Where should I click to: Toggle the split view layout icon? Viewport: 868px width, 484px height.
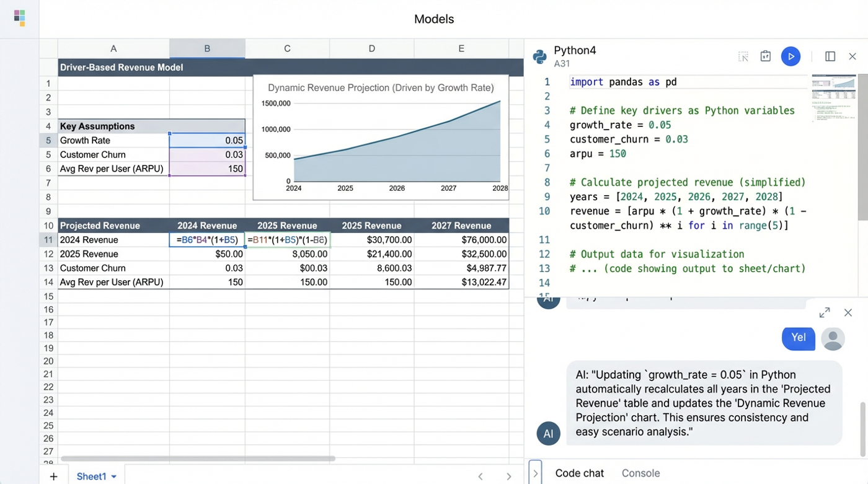[x=830, y=56]
